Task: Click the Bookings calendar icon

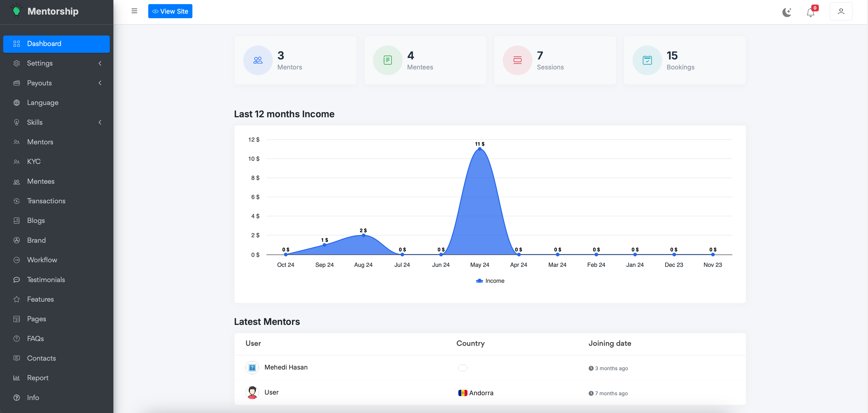Action: point(647,60)
